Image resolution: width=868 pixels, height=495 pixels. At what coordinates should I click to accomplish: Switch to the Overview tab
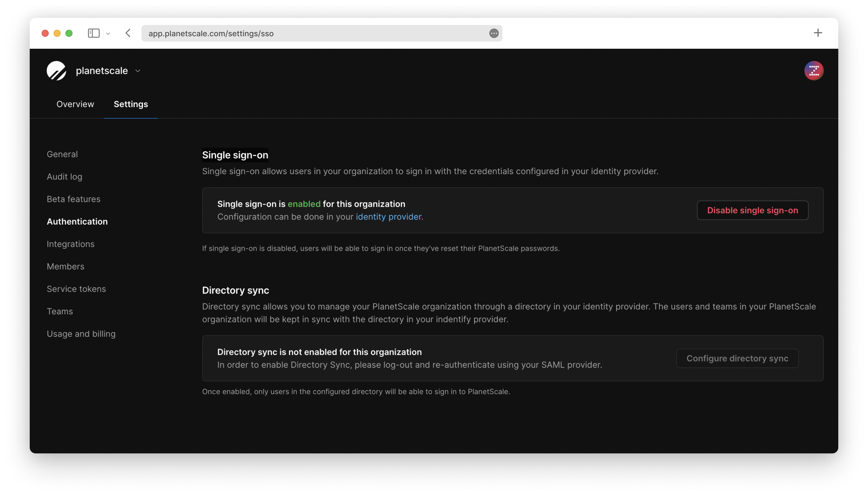click(75, 104)
